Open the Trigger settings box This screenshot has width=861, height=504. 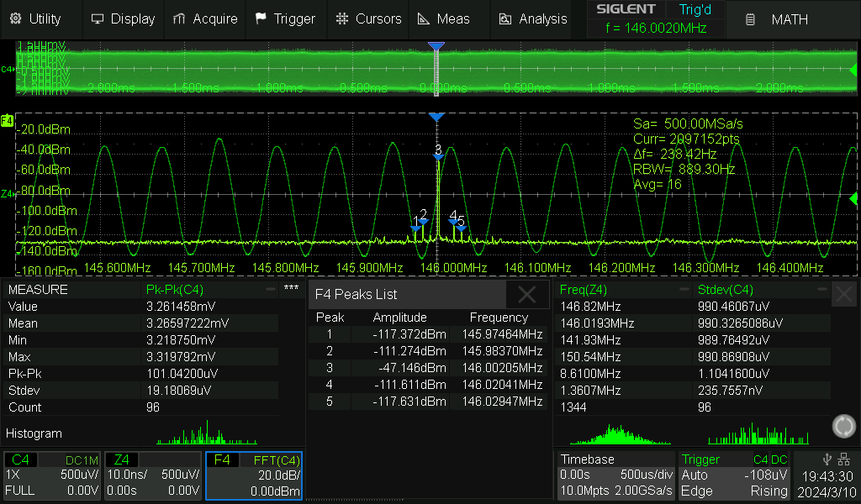pos(734,476)
